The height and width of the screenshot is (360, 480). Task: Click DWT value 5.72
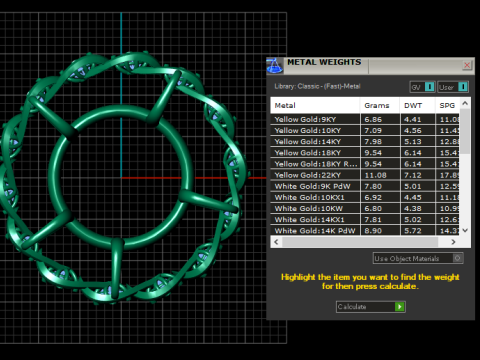tap(413, 231)
